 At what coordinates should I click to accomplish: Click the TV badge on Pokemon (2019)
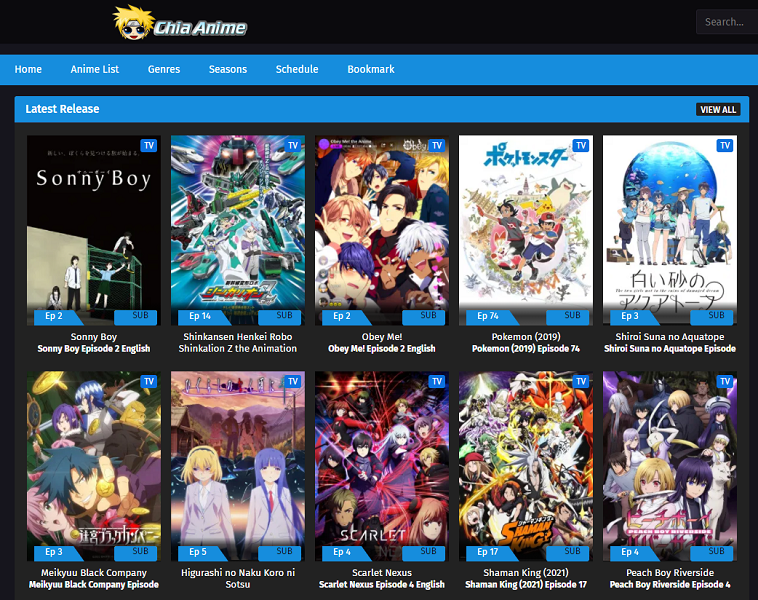point(581,146)
